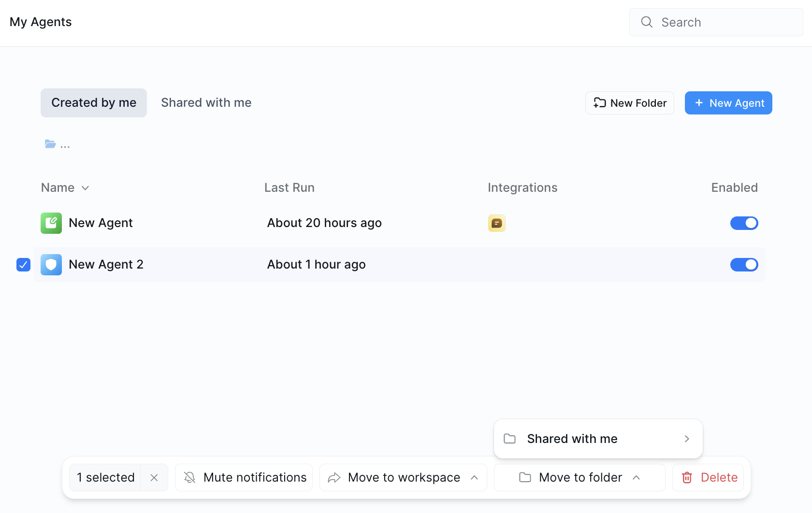The width and height of the screenshot is (812, 513).
Task: Delete the selected agent
Action: click(x=719, y=477)
